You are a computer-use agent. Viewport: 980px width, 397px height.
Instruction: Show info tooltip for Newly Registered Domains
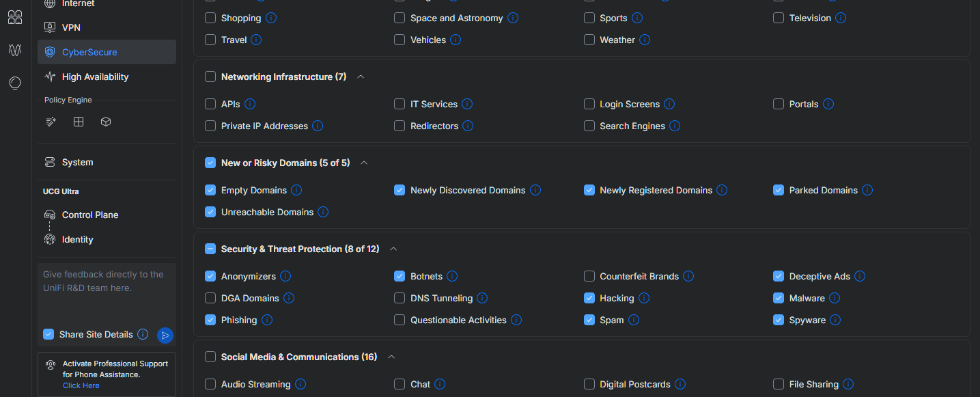722,191
